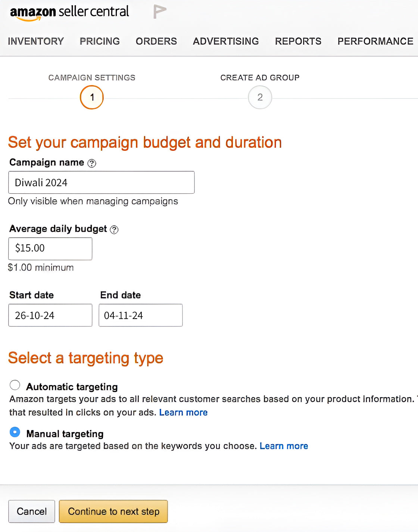This screenshot has width=418, height=532.
Task: Click the Campaign name field with Diwali 2024
Action: 101,182
